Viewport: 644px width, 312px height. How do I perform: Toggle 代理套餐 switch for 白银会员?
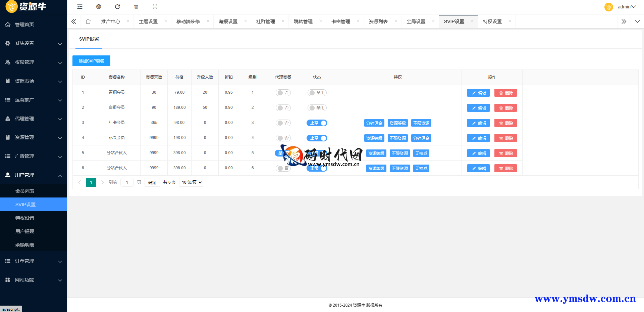pyautogui.click(x=283, y=108)
